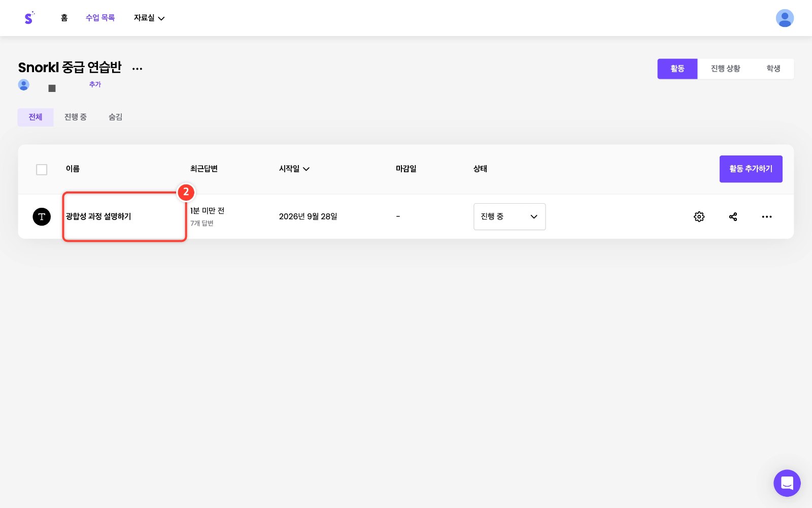Image resolution: width=812 pixels, height=508 pixels.
Task: Click the 추가 link under class title
Action: click(95, 84)
